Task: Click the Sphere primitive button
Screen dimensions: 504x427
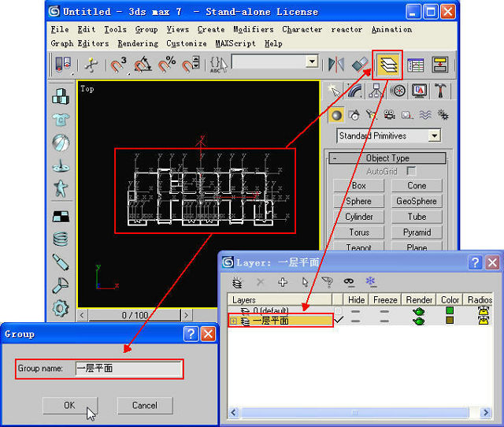Action: (359, 201)
